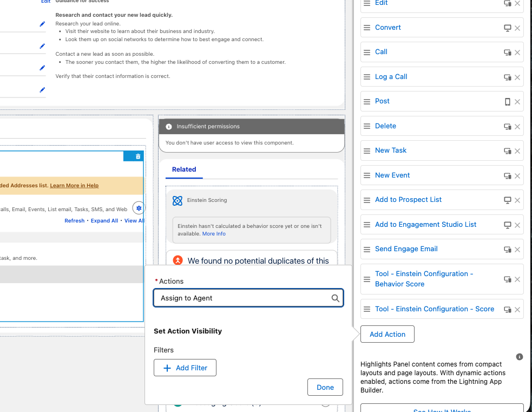Image resolution: width=532 pixels, height=412 pixels.
Task: Remove the Log a Call action
Action: click(x=517, y=77)
